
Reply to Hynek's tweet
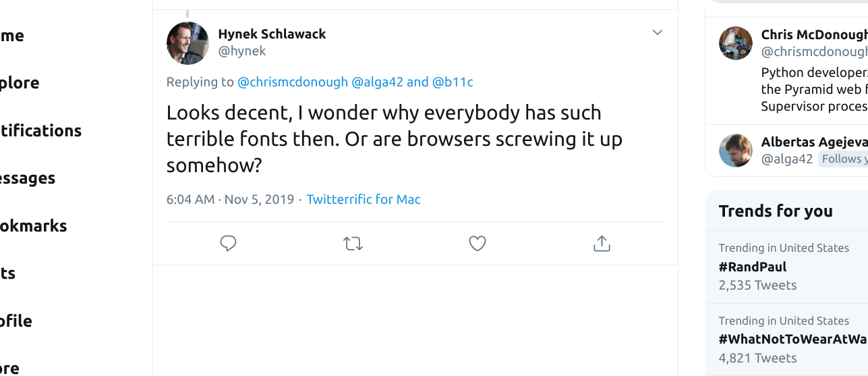coord(229,243)
